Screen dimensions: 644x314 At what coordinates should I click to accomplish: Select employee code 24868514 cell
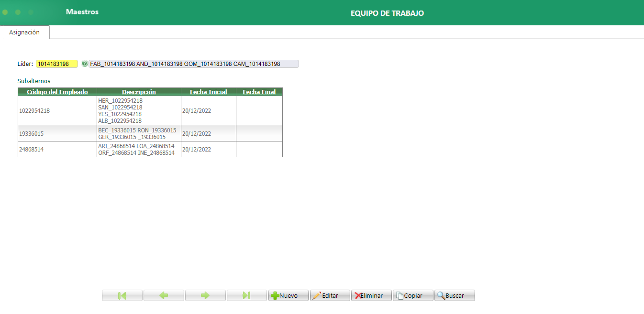57,149
